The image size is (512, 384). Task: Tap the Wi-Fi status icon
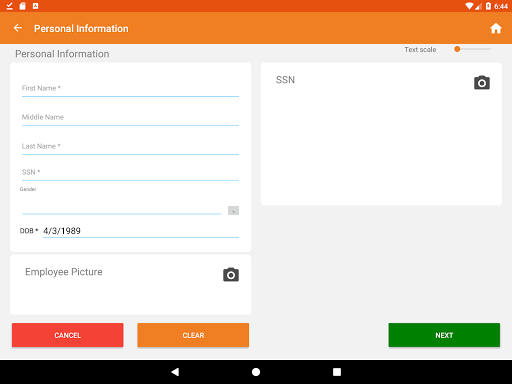(469, 6)
